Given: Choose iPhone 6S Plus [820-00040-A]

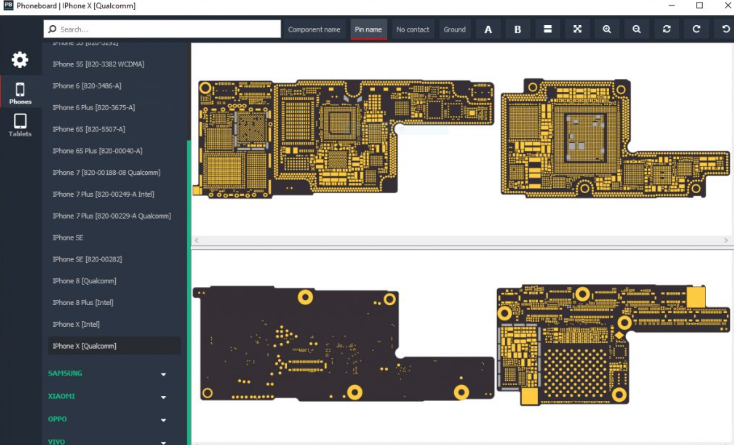Looking at the screenshot, I should click(97, 151).
